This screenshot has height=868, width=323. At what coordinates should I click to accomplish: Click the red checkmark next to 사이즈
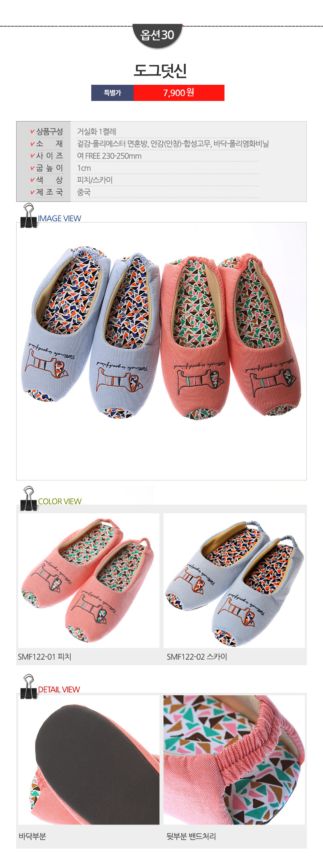click(x=32, y=156)
